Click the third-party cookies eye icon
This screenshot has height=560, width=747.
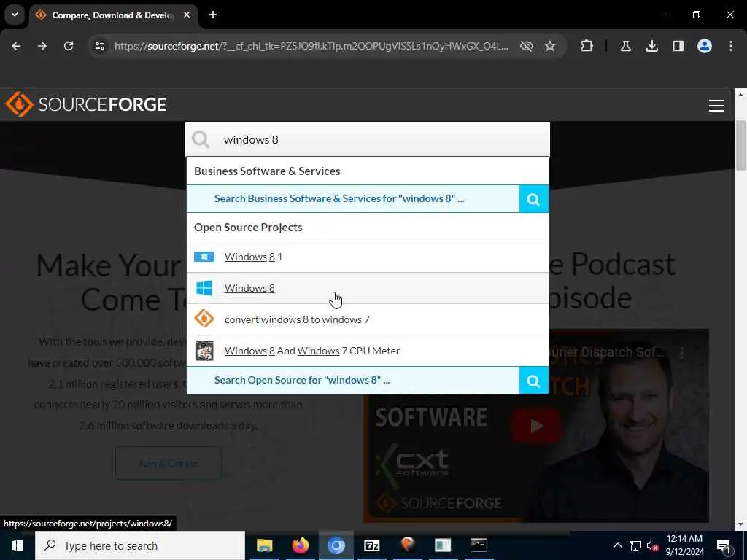tap(527, 46)
